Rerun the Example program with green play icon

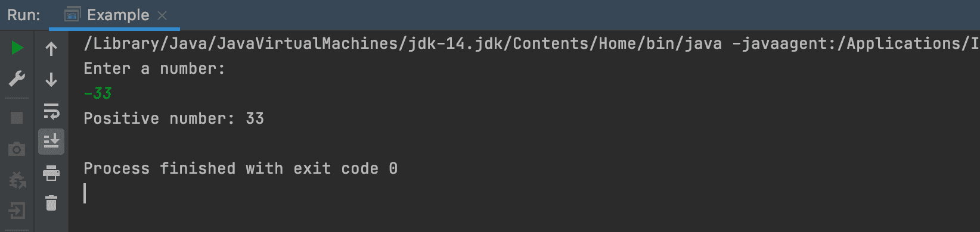[17, 48]
